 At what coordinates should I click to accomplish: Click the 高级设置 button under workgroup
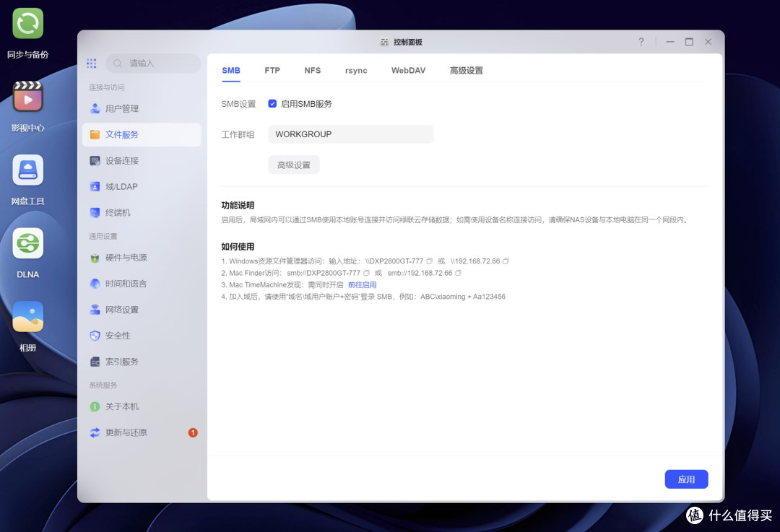click(x=294, y=165)
